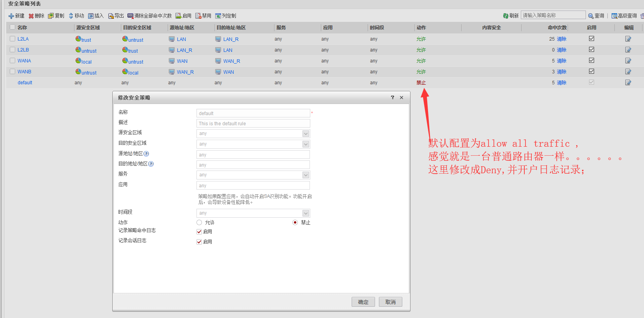The image size is (644, 318).
Task: Click the 目的地址/地区 input field
Action: (x=253, y=165)
